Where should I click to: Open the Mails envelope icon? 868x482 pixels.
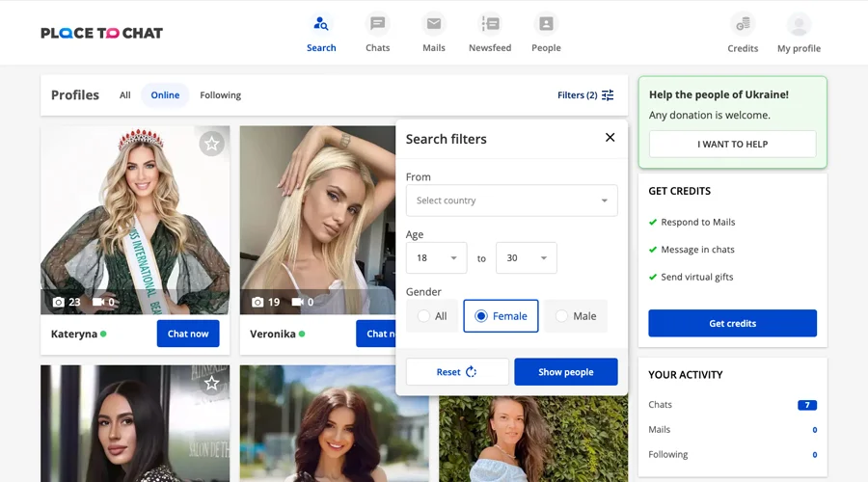[x=434, y=24]
